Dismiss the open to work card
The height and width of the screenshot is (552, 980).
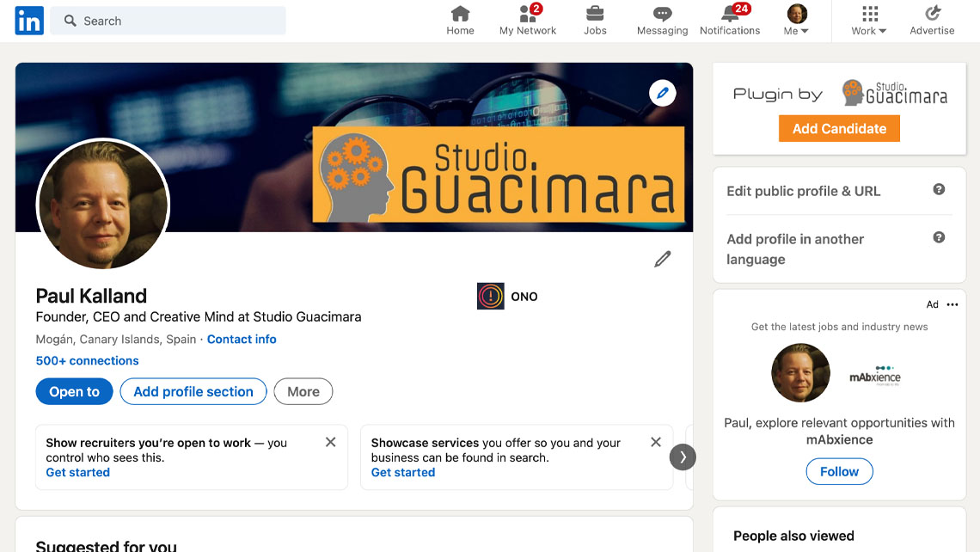pyautogui.click(x=331, y=442)
